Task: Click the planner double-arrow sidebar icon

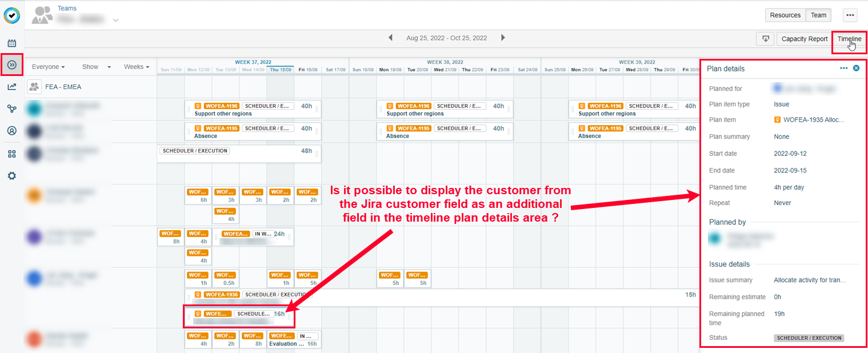Action: (x=11, y=65)
